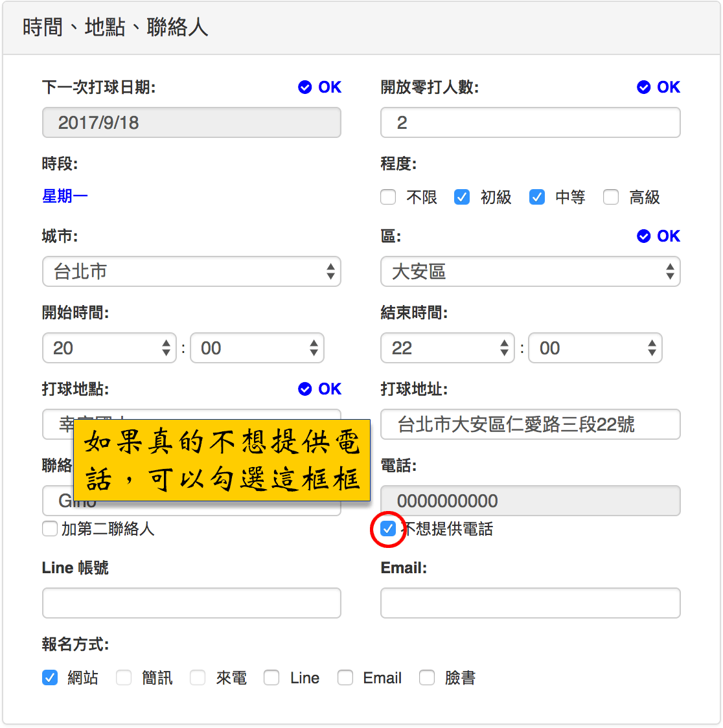Open the 城市 dropdown showing 台北市
This screenshot has width=723, height=728.
[x=192, y=272]
